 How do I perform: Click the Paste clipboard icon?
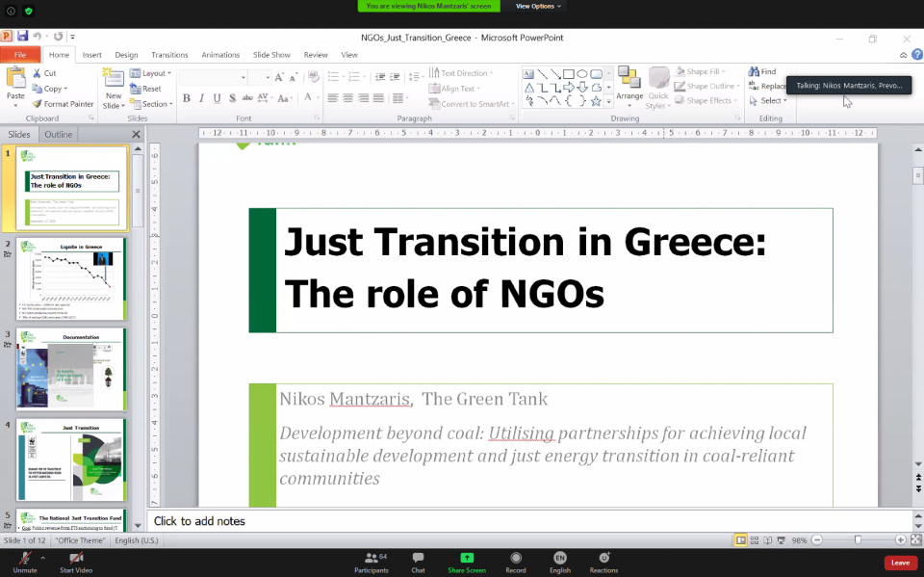tap(15, 80)
